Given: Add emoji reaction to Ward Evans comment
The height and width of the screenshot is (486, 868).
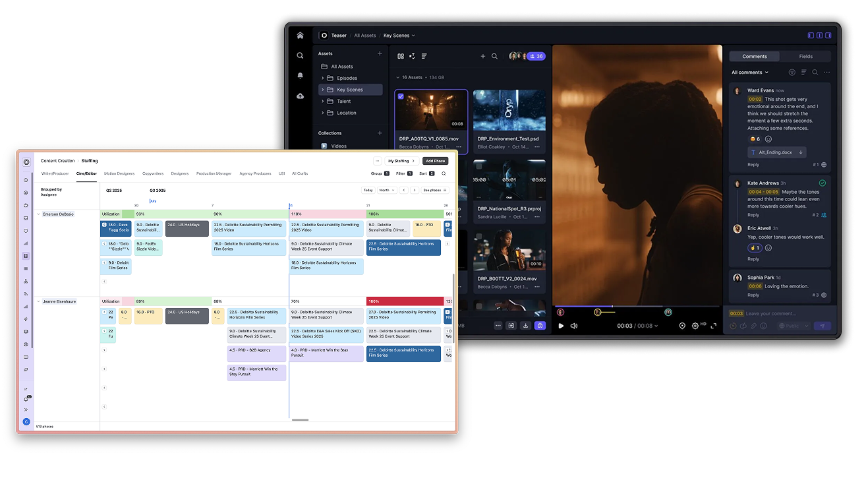Looking at the screenshot, I should tap(768, 139).
